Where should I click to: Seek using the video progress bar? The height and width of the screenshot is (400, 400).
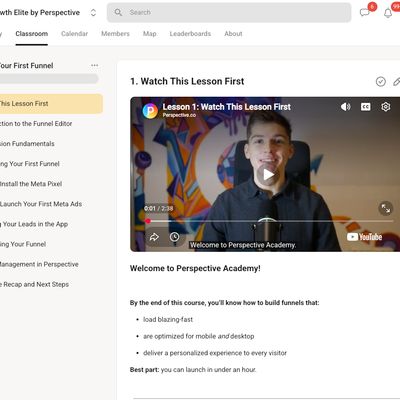click(268, 221)
